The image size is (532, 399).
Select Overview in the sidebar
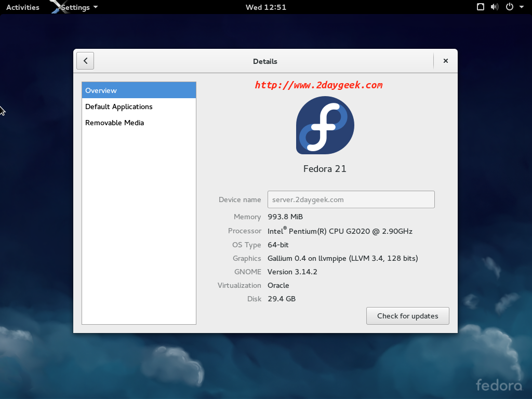pyautogui.click(x=139, y=90)
